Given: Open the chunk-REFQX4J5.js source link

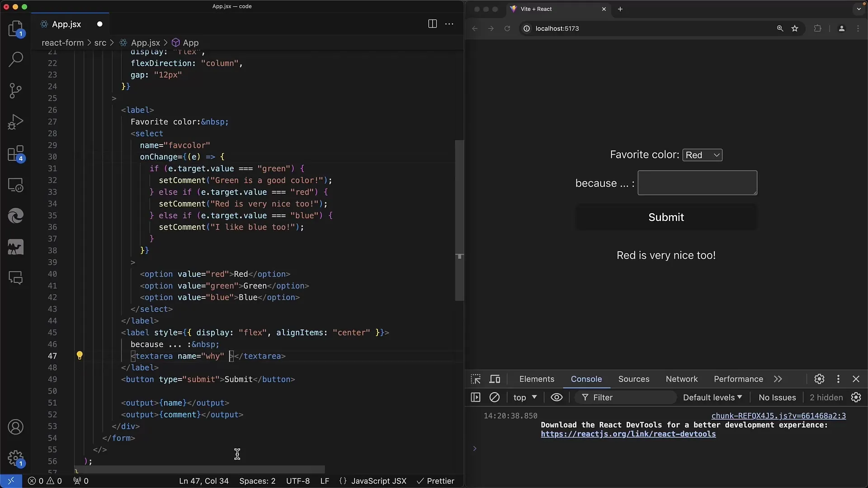Looking at the screenshot, I should (778, 416).
